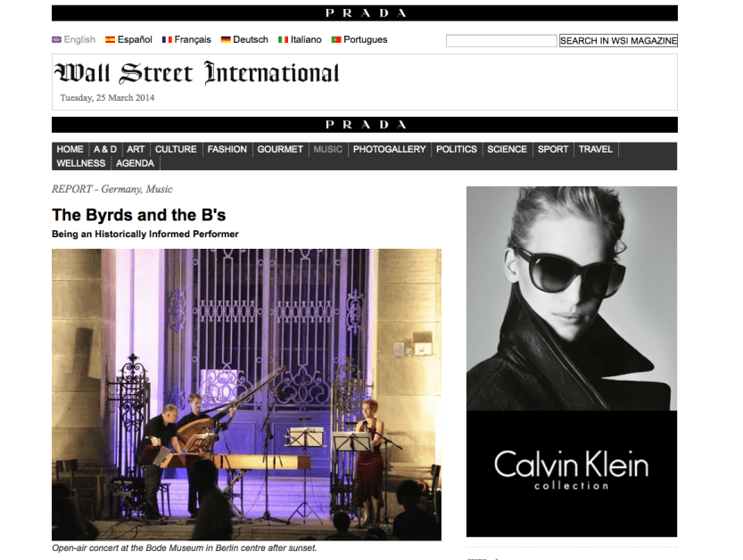Image resolution: width=743 pixels, height=560 pixels.
Task: Click the Italian flag icon
Action: point(284,40)
